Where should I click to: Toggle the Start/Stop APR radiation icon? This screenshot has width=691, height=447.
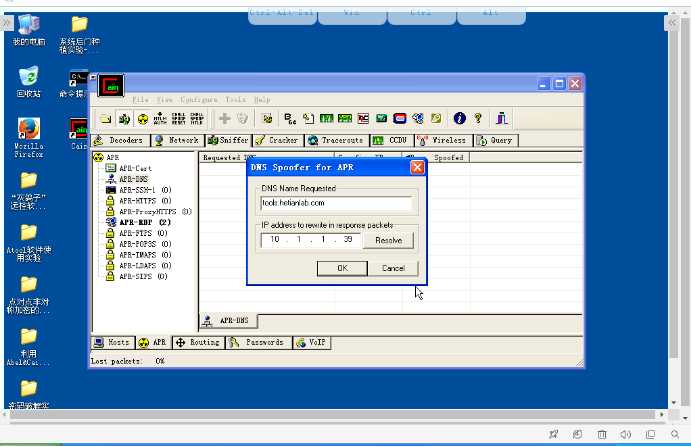143,119
